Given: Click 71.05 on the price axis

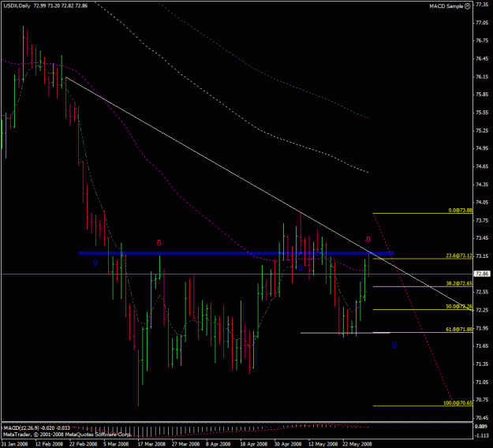Looking at the screenshot, I should pos(482,382).
